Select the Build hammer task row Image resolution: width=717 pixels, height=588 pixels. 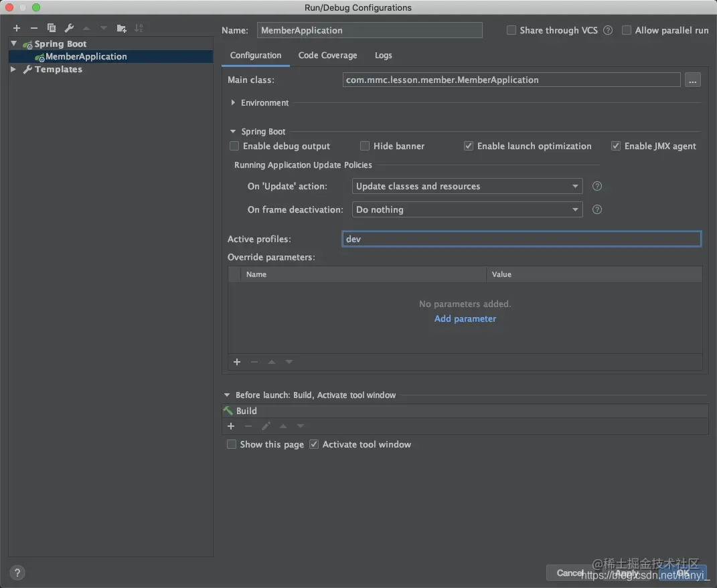pyautogui.click(x=465, y=411)
